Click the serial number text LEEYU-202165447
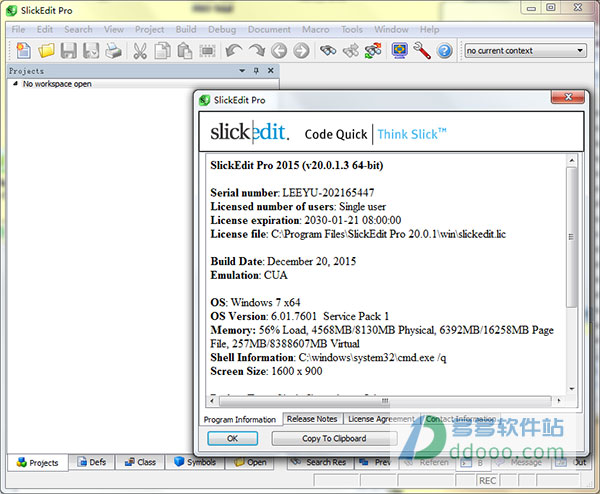 tap(328, 192)
